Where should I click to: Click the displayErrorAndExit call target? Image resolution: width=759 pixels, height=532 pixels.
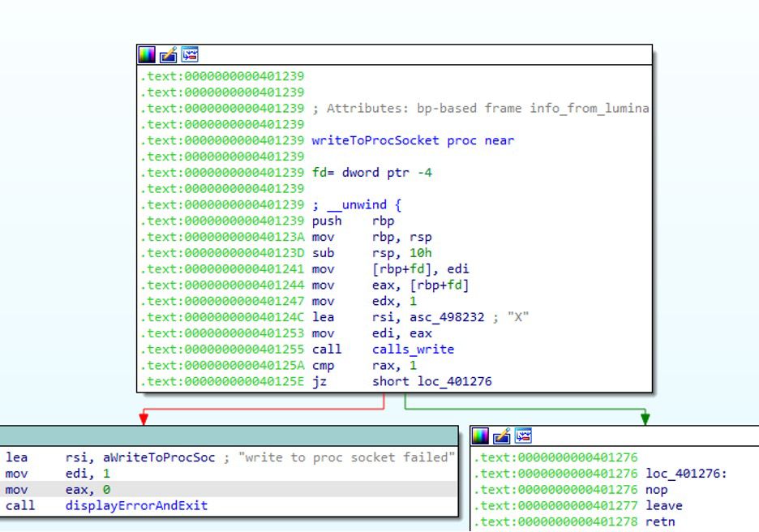[136, 506]
